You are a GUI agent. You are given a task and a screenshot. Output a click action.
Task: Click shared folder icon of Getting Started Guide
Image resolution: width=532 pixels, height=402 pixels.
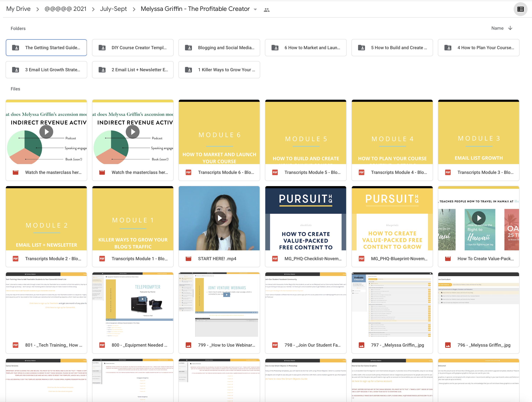15,48
